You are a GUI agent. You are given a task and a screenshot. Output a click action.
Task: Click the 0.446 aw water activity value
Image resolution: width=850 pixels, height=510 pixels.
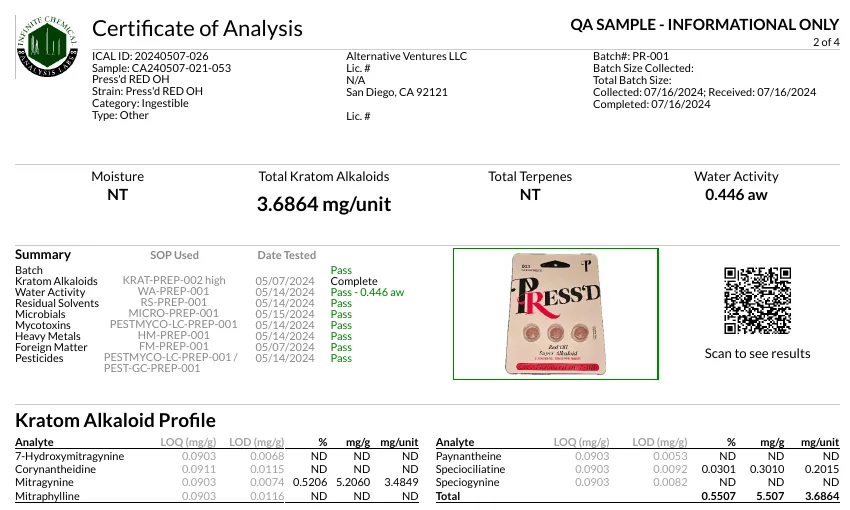click(x=736, y=195)
